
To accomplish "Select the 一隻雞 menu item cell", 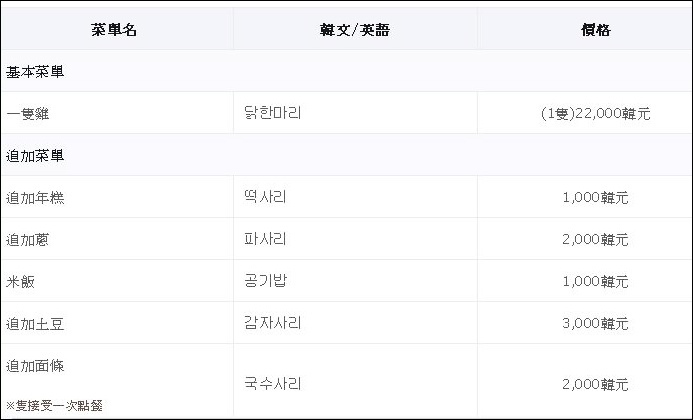I will [x=28, y=114].
